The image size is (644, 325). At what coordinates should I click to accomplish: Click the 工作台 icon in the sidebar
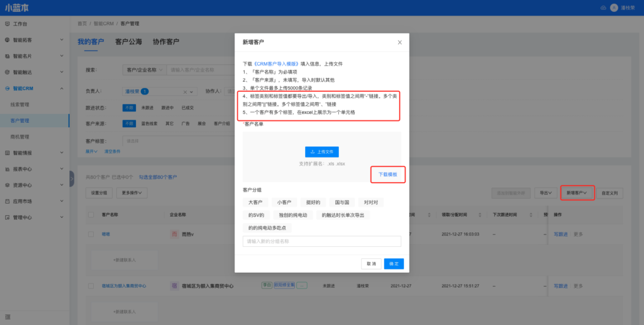(7, 24)
